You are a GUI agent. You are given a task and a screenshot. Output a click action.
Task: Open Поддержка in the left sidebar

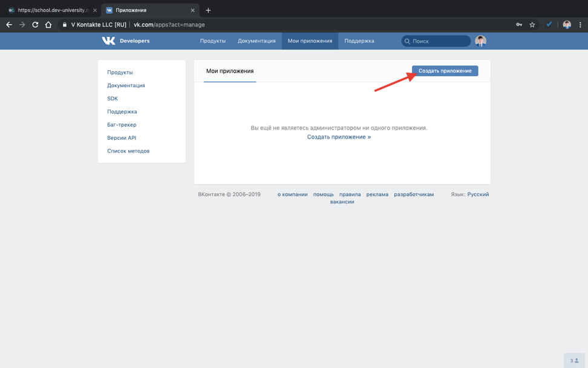[x=122, y=112]
